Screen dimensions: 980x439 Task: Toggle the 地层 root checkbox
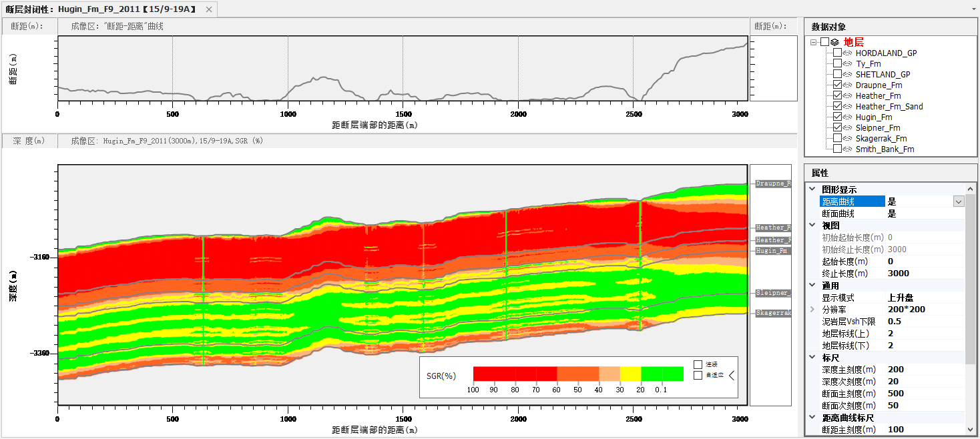point(824,42)
